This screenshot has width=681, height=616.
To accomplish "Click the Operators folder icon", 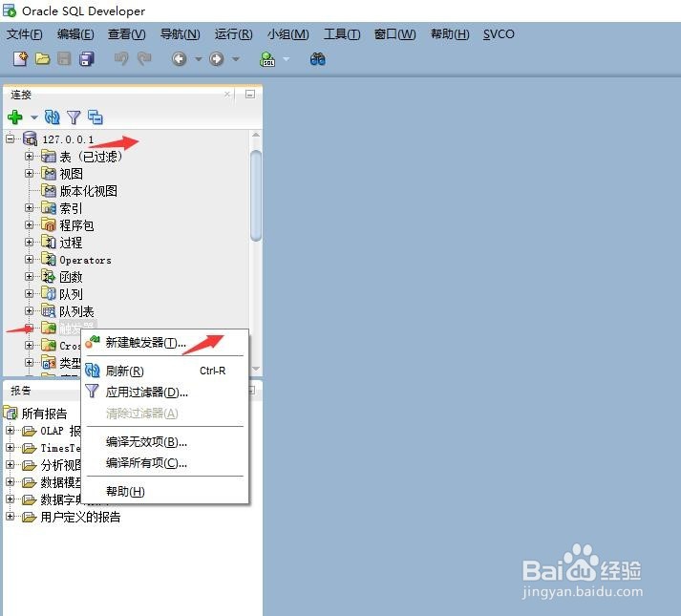I will (49, 260).
